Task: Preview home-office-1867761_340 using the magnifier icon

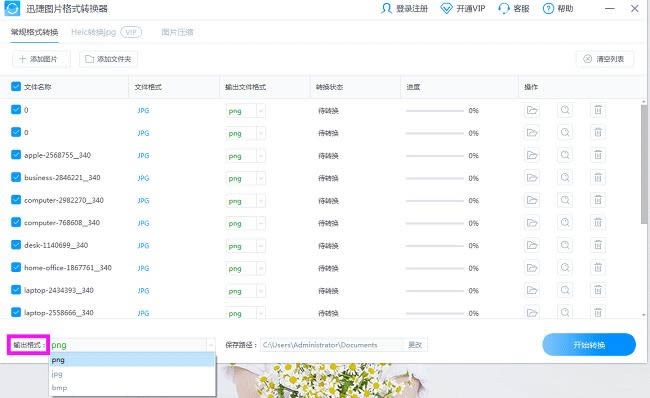Action: 565,267
